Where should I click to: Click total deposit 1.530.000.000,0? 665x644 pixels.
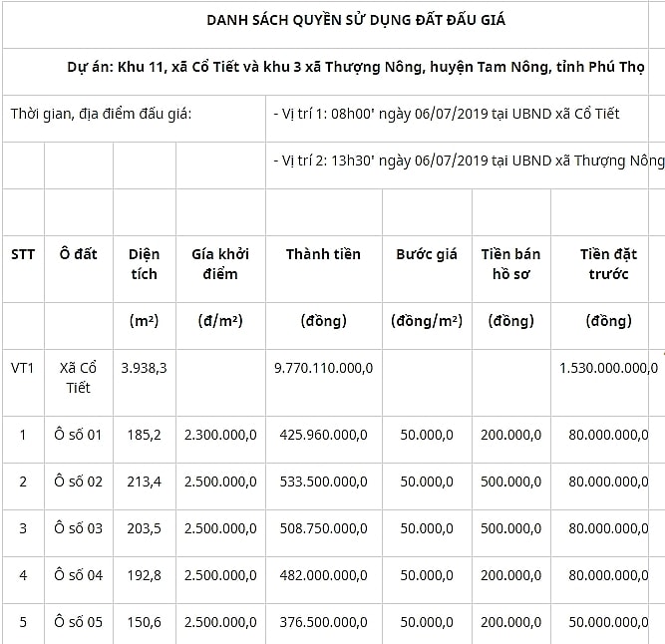click(608, 368)
